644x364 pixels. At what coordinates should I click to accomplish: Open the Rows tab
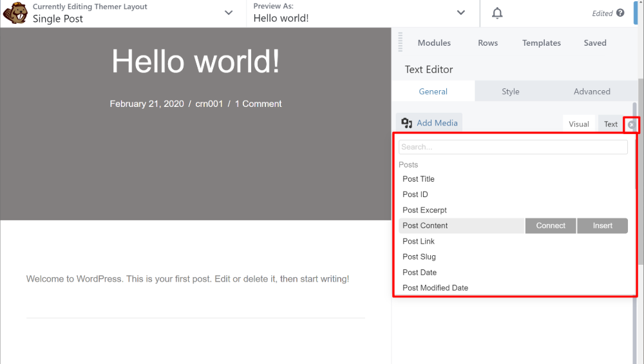pos(488,43)
